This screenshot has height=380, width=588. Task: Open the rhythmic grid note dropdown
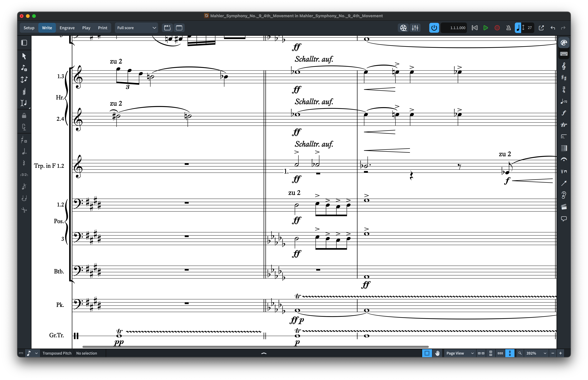pos(32,353)
